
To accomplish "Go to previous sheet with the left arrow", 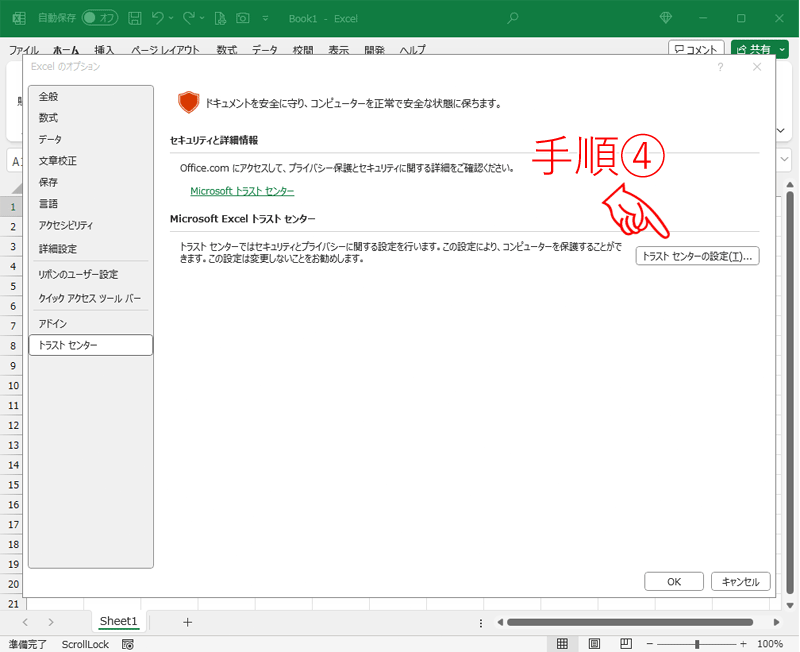I will pyautogui.click(x=26, y=622).
